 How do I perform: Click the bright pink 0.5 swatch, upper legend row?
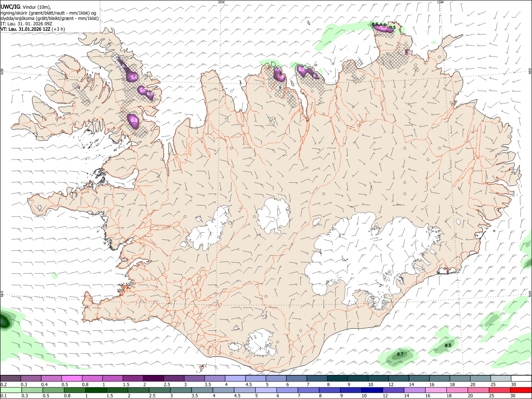tap(71, 378)
